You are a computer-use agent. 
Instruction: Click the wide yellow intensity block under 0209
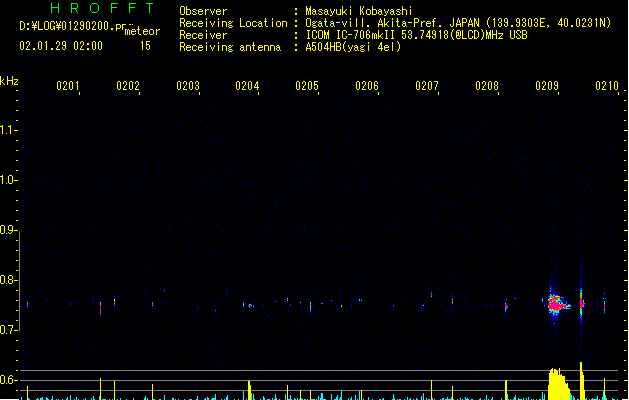pos(559,384)
